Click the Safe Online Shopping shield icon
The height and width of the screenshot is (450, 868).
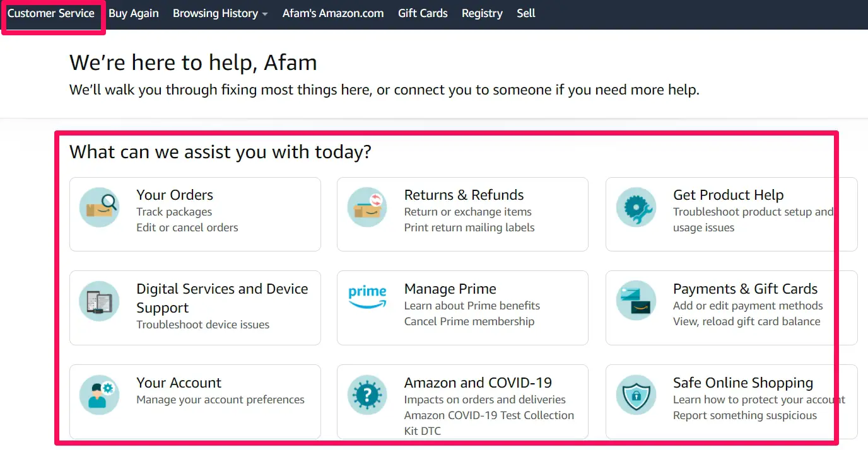[x=636, y=395]
